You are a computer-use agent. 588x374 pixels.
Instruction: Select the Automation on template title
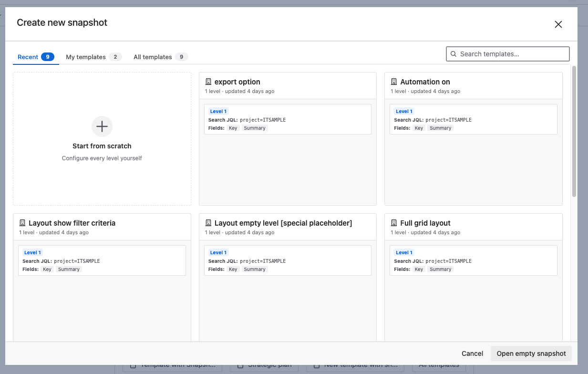coord(425,82)
